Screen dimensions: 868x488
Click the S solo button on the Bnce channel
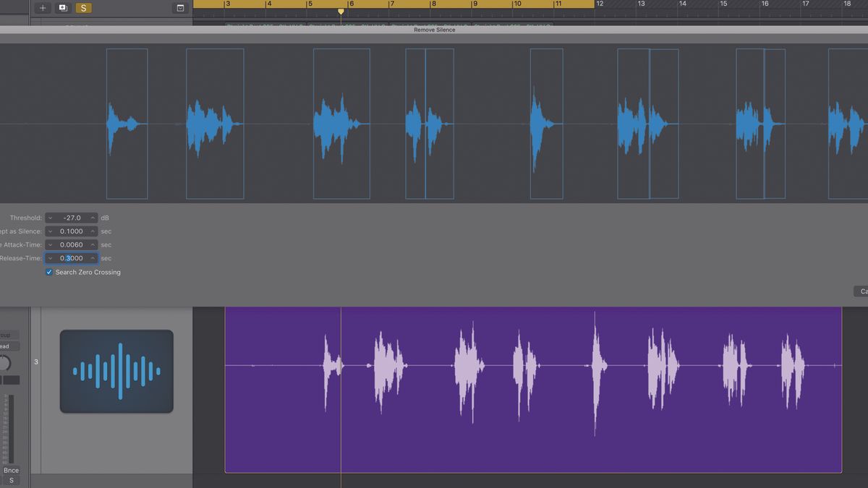(11, 478)
